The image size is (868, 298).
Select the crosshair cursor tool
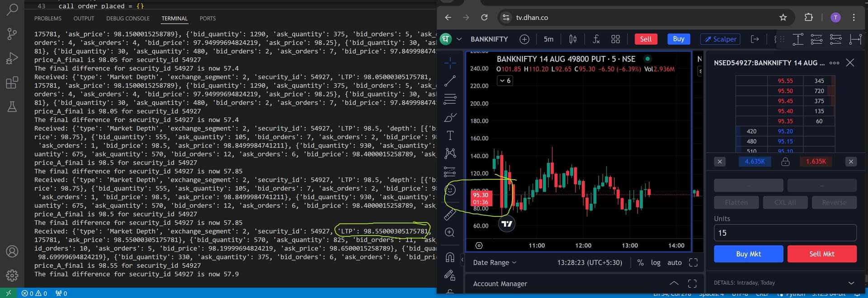point(450,63)
